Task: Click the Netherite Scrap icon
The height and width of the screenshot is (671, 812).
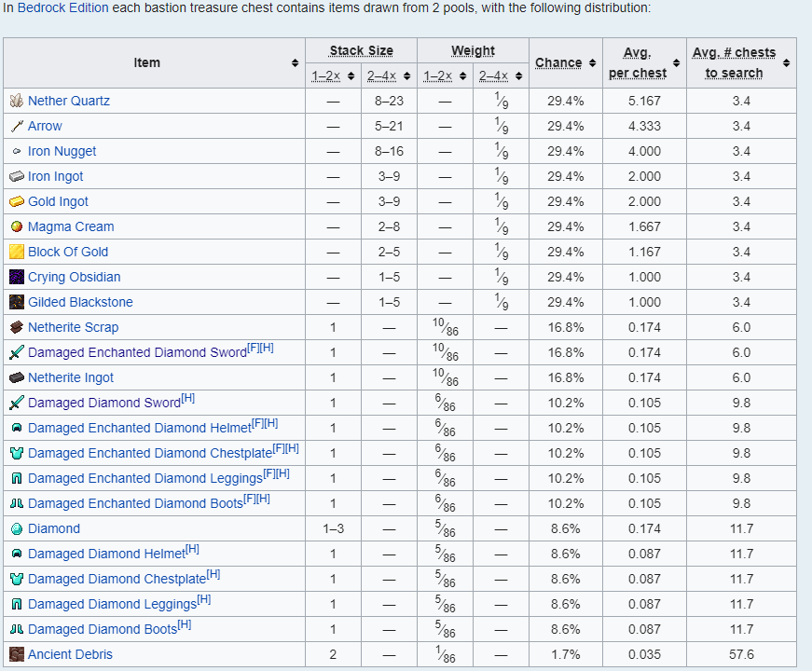Action: [16, 327]
